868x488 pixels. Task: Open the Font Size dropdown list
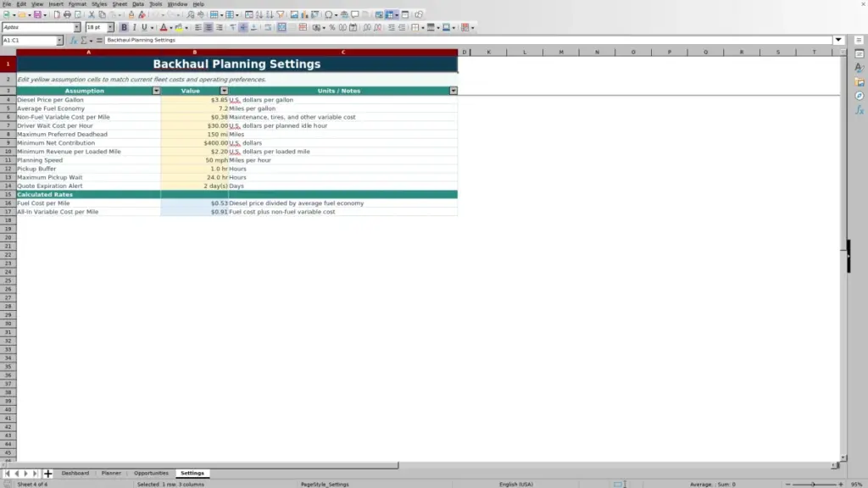tap(110, 27)
